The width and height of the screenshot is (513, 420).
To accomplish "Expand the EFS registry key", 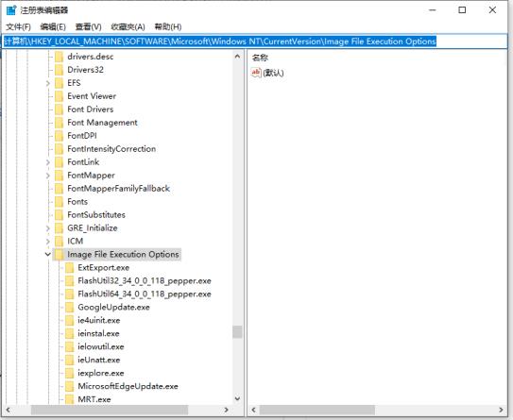I will (48, 83).
